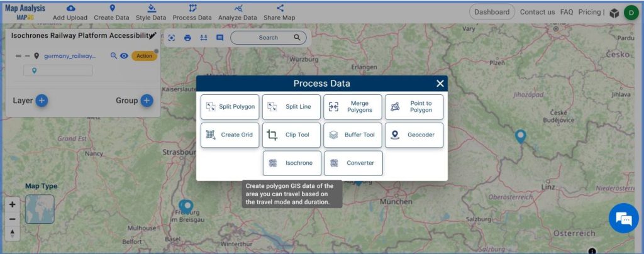
Task: Select the Isochrone tool
Action: pos(292,163)
